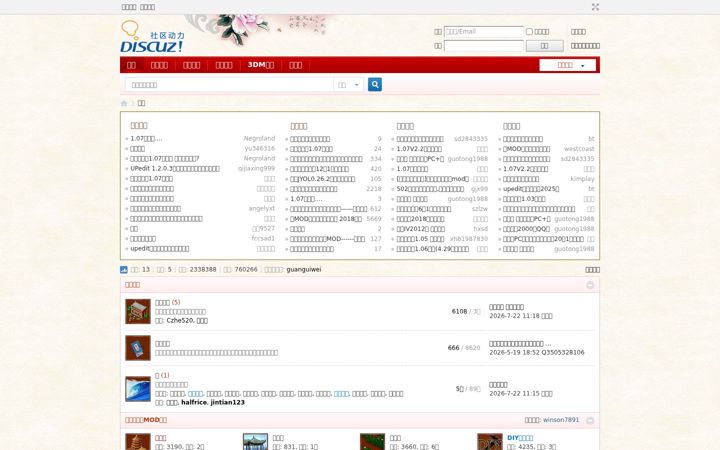Open the search type dropdown
The image size is (720, 450).
[x=349, y=85]
